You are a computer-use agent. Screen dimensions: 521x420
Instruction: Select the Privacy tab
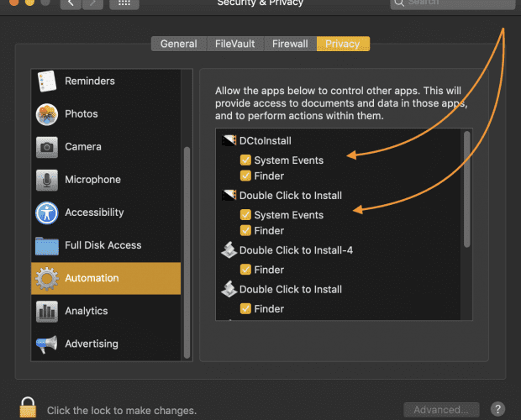click(343, 44)
